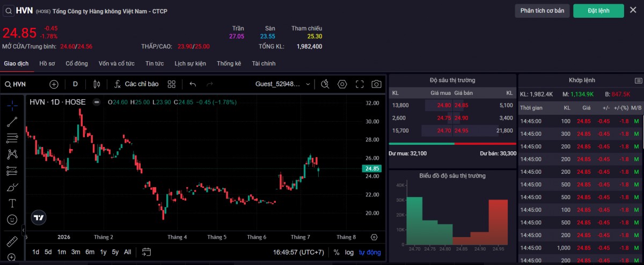
Task: Undo the last chart action
Action: point(193,84)
